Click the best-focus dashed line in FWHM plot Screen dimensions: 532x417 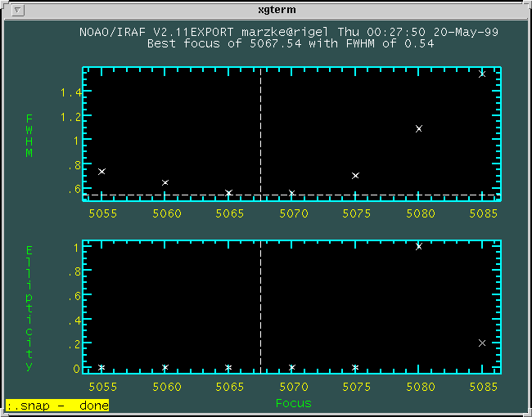click(260, 131)
